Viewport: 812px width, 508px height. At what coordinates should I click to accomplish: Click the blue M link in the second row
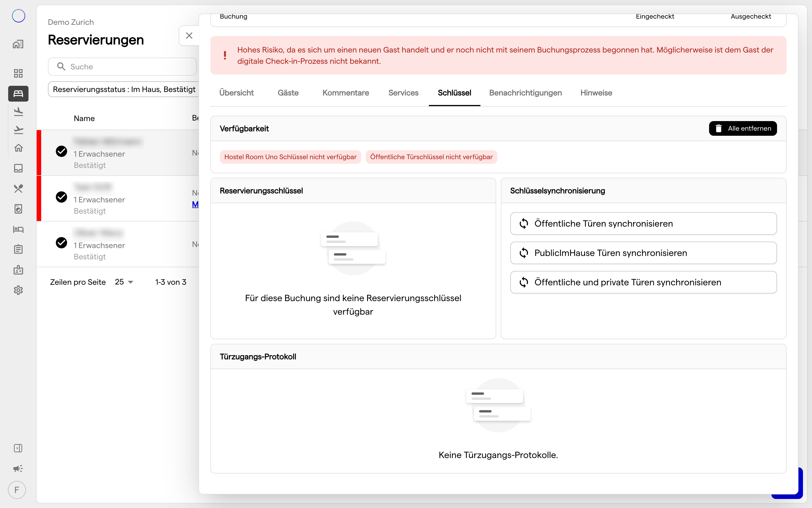(195, 204)
